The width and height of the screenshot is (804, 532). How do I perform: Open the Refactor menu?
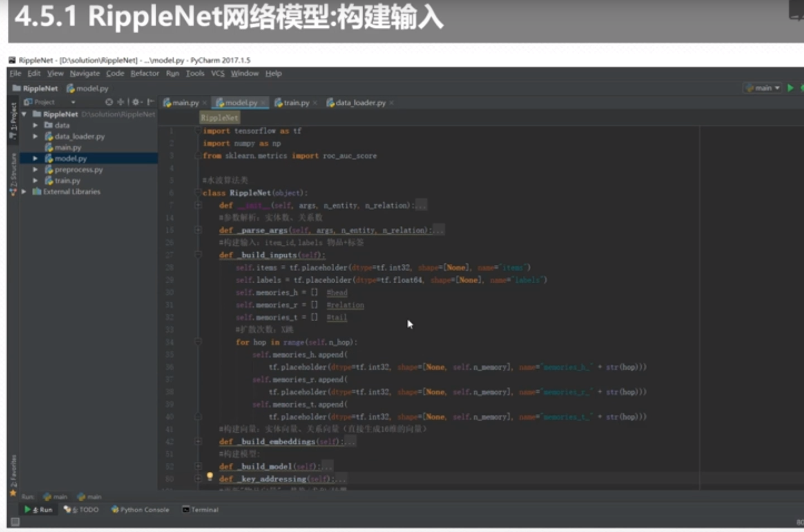pos(145,74)
